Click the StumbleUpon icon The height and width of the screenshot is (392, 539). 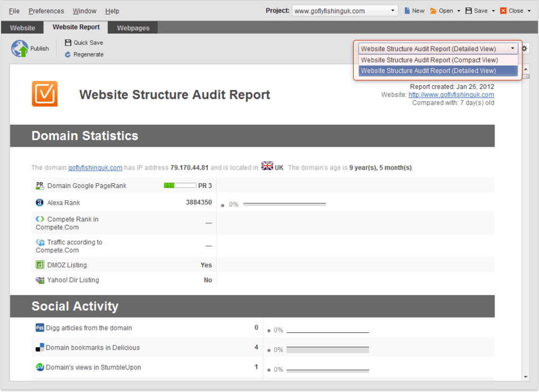[x=40, y=367]
